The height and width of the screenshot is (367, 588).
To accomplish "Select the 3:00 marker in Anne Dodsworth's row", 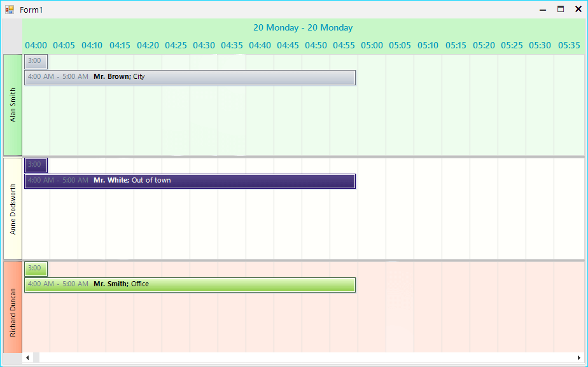I will pos(36,165).
